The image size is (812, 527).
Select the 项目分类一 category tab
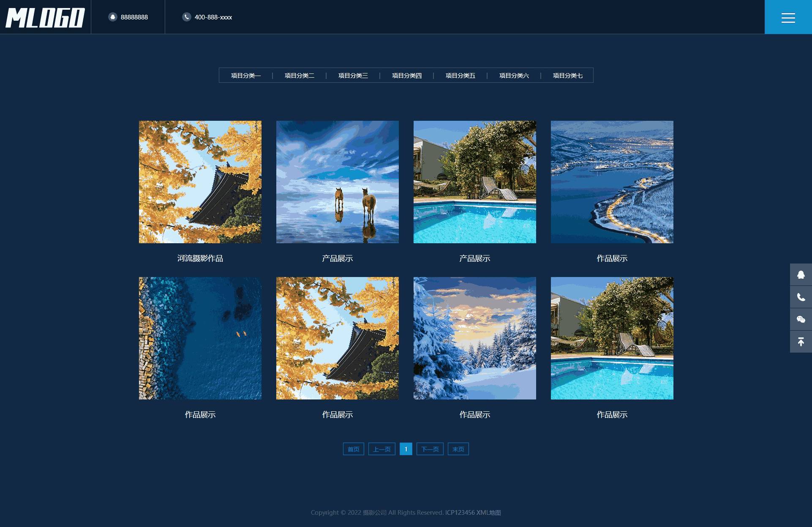point(245,76)
